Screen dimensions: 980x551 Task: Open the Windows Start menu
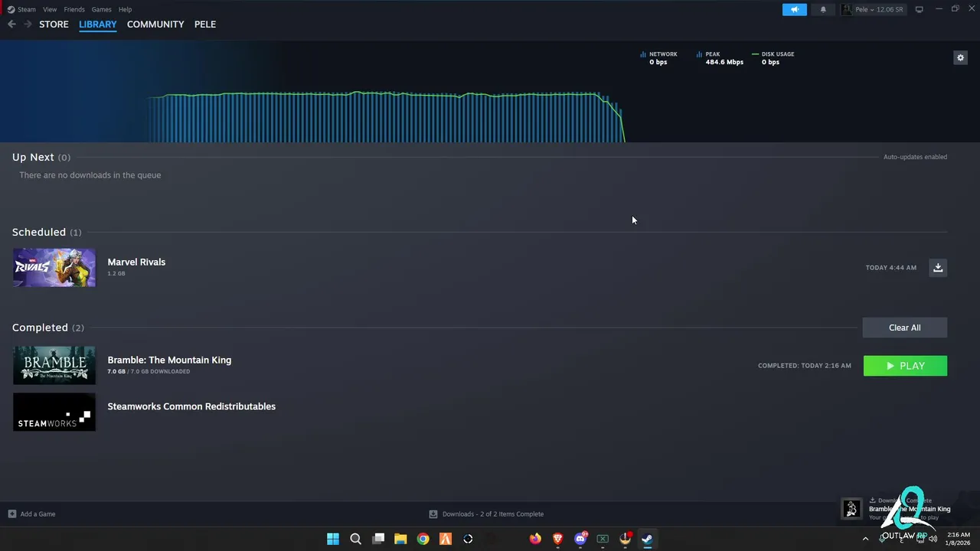click(333, 539)
